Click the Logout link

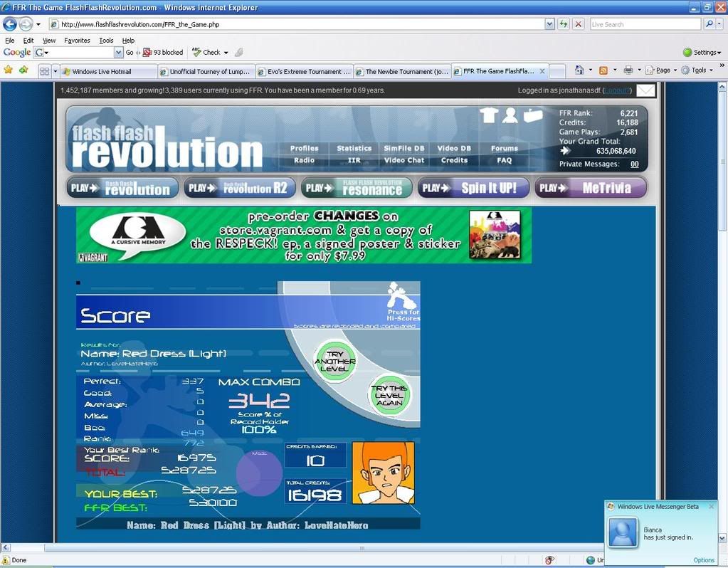[616, 90]
